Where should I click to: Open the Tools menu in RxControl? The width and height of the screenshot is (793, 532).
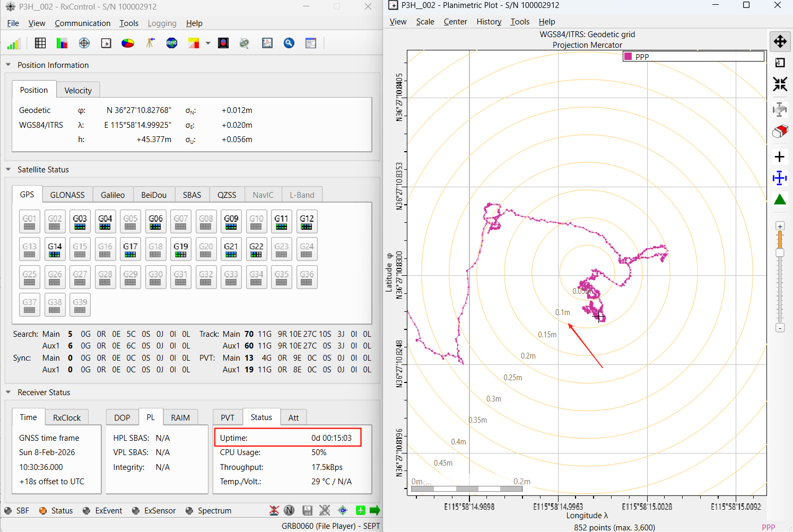click(x=129, y=23)
